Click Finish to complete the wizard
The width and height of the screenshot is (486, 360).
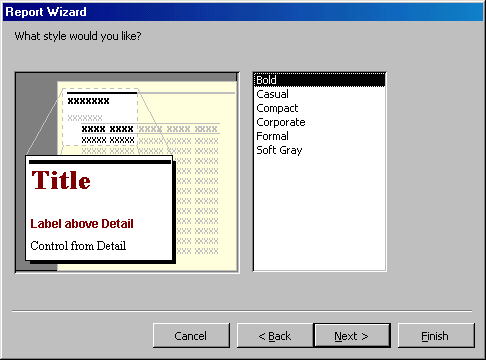pyautogui.click(x=436, y=336)
